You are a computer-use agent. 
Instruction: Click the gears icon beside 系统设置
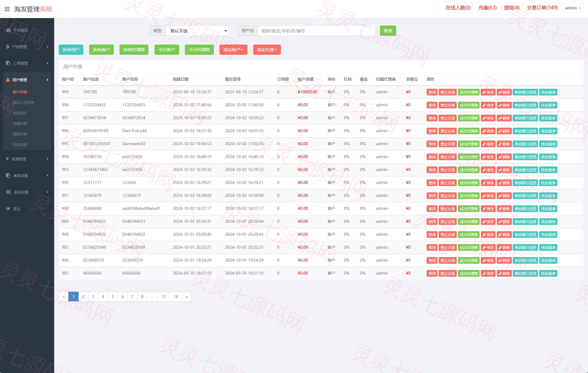(8, 192)
